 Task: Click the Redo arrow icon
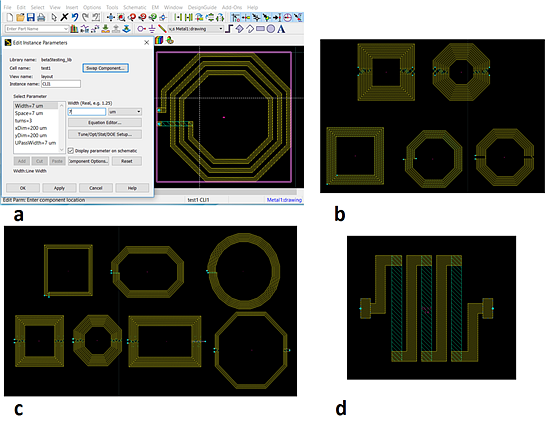(x=85, y=17)
